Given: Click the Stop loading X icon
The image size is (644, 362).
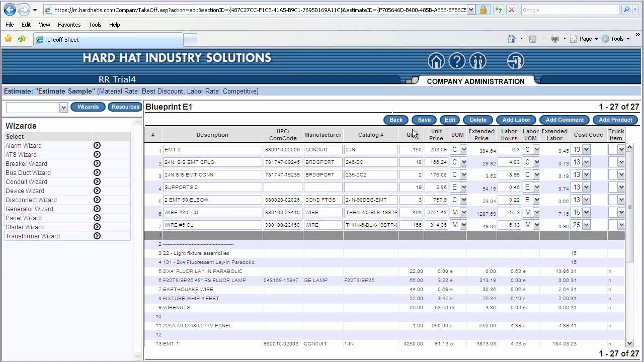Looking at the screenshot, I should [x=512, y=10].
